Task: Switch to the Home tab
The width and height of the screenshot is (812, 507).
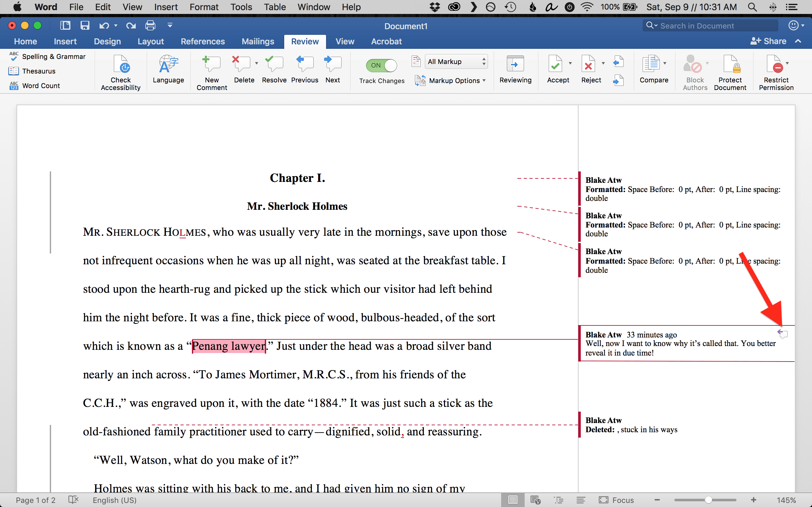Action: coord(25,41)
